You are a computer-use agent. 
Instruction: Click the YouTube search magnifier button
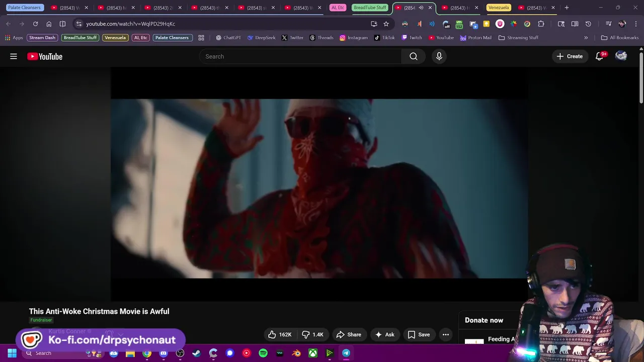(x=414, y=56)
